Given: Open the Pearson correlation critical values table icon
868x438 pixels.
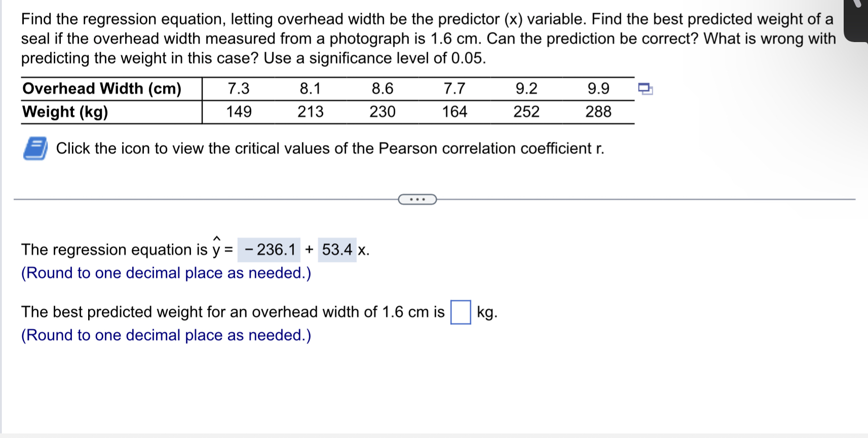Looking at the screenshot, I should point(36,148).
